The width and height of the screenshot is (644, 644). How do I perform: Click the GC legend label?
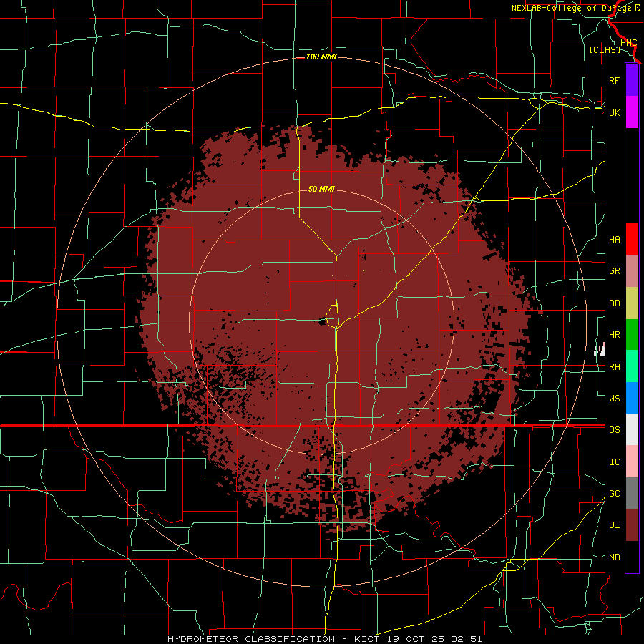click(614, 494)
